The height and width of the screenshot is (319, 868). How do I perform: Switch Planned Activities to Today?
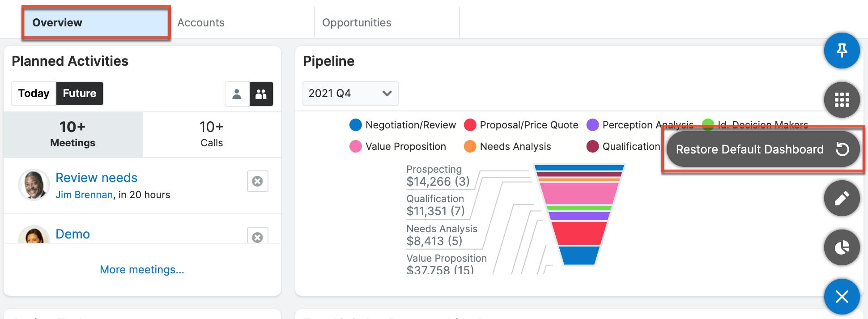34,94
